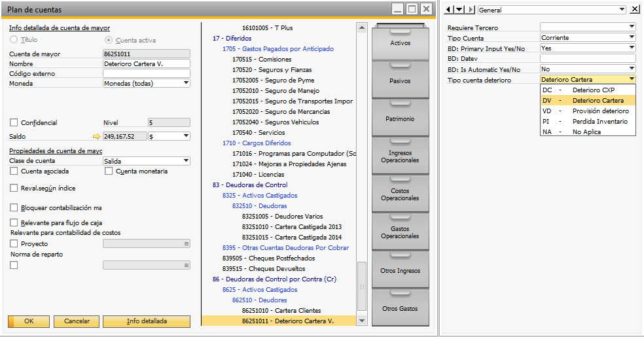This screenshot has height=337, width=644.
Task: Click the orange Saldo link arrow
Action: 96,136
